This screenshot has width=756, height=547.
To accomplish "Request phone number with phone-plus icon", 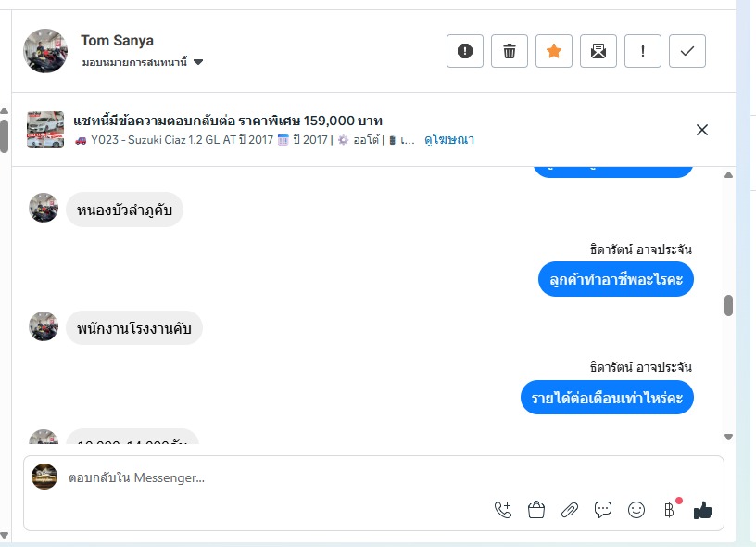I will pyautogui.click(x=503, y=509).
